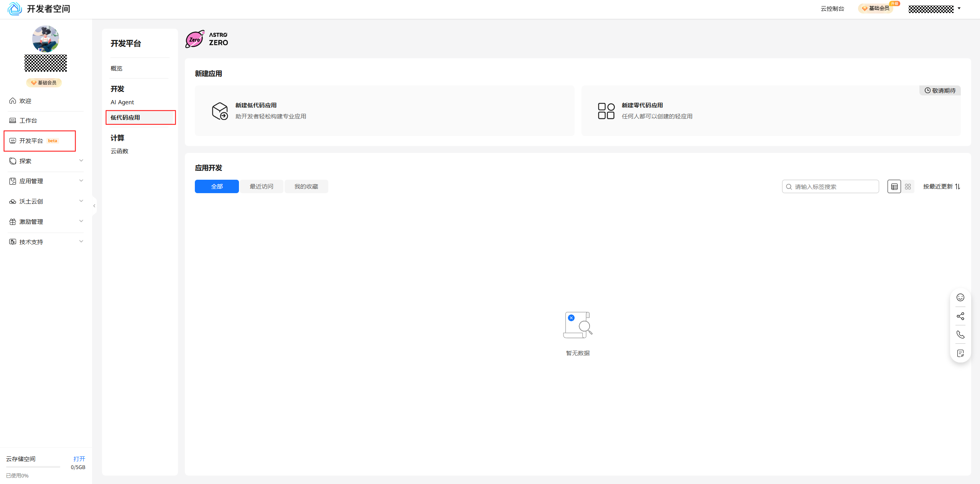The width and height of the screenshot is (980, 484).
Task: Click the note icon in floating panel
Action: pyautogui.click(x=960, y=353)
